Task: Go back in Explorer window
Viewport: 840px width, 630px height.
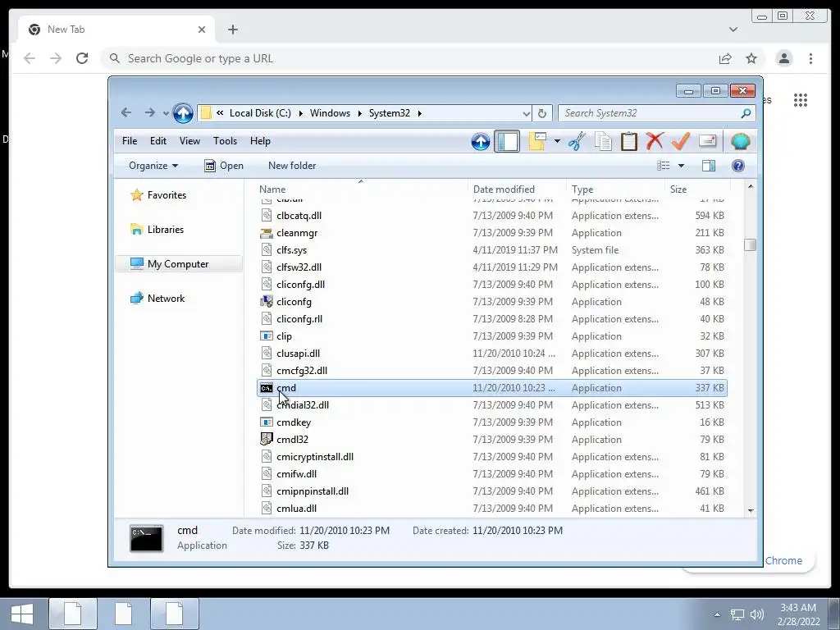Action: click(x=126, y=112)
